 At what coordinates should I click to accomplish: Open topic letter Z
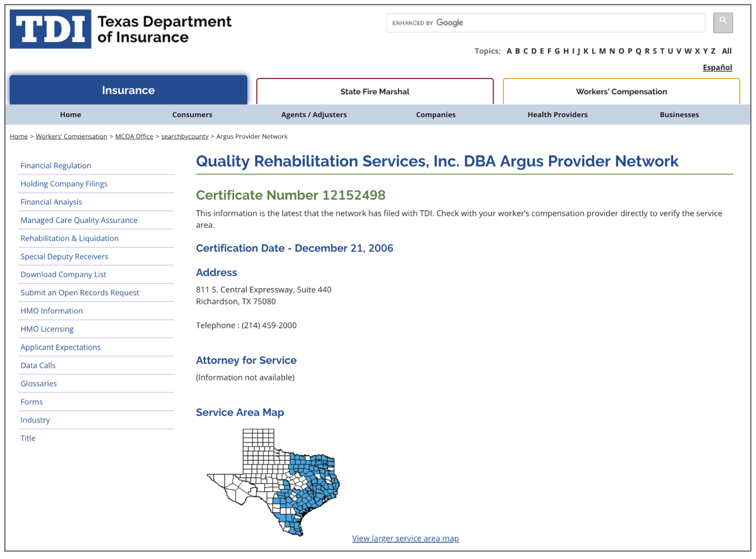(x=713, y=51)
